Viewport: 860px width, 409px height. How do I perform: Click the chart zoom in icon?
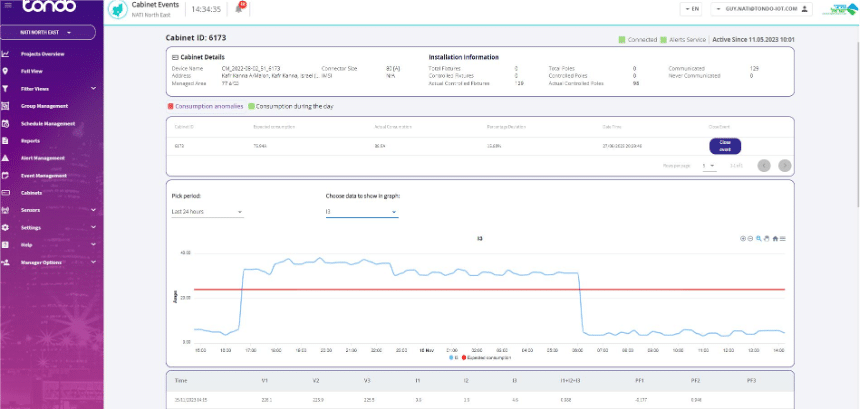coord(743,238)
